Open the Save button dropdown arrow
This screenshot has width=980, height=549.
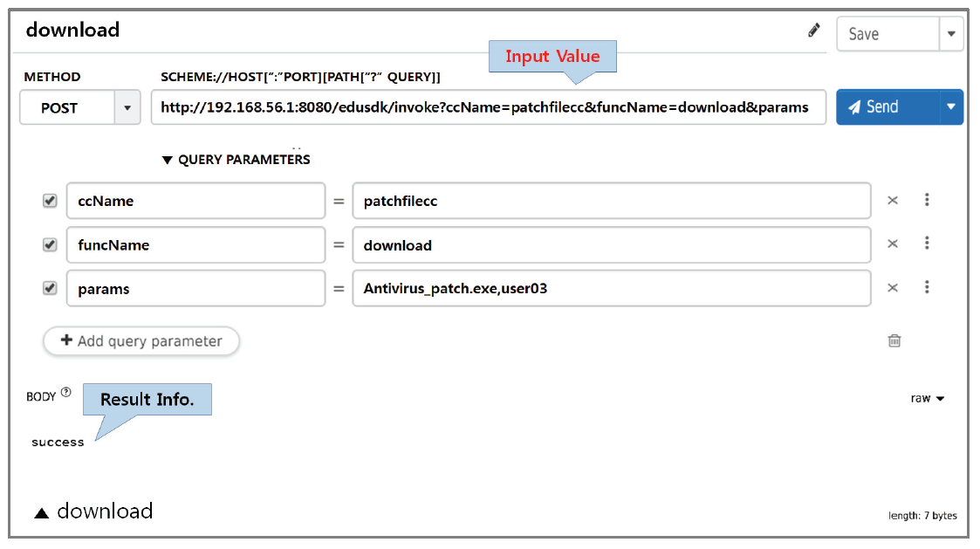tap(951, 35)
